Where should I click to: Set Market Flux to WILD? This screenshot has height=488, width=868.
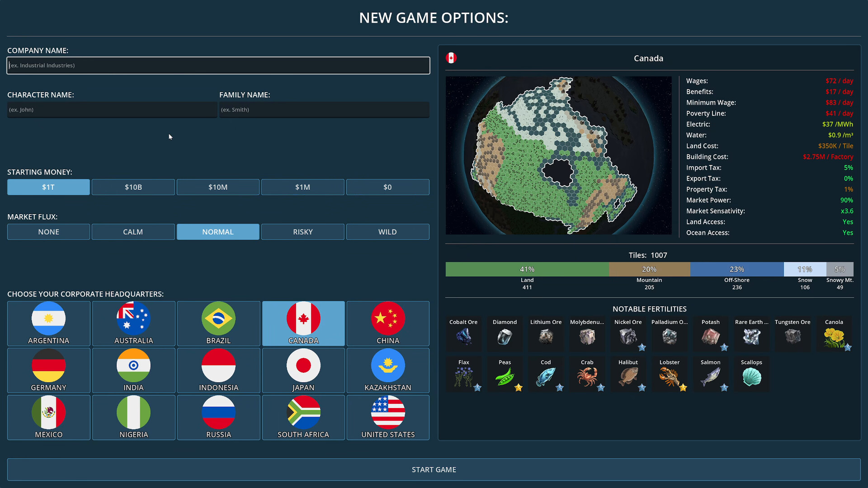point(387,231)
